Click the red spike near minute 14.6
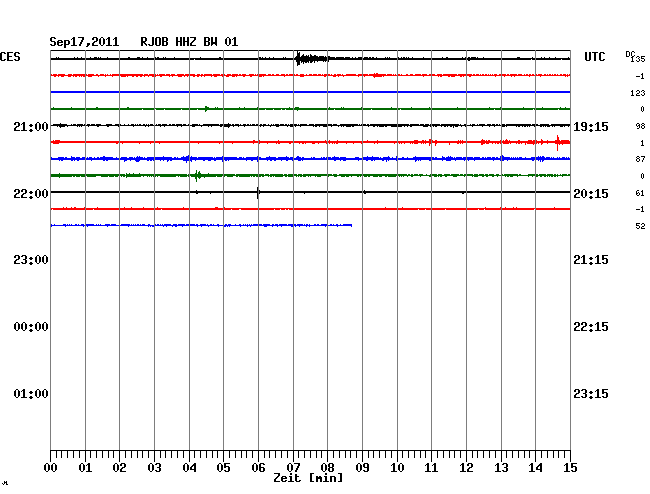The width and height of the screenshot is (650, 494). click(x=558, y=143)
